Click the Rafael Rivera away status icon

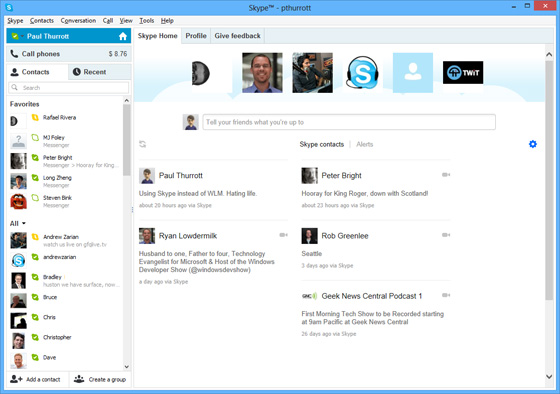35,117
